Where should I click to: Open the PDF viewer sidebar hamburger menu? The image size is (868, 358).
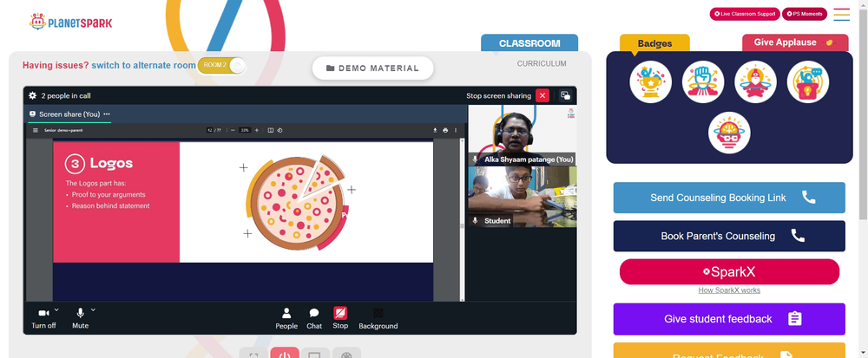(x=36, y=130)
